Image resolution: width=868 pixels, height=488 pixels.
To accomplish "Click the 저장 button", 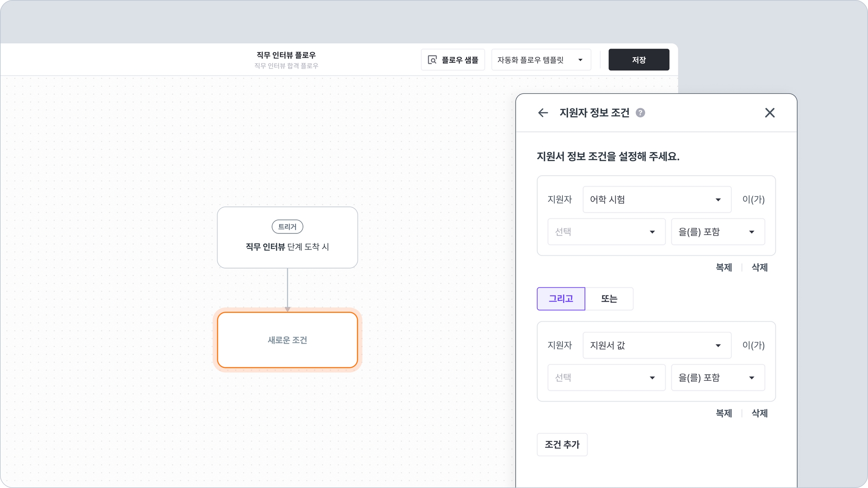I will pos(638,60).
